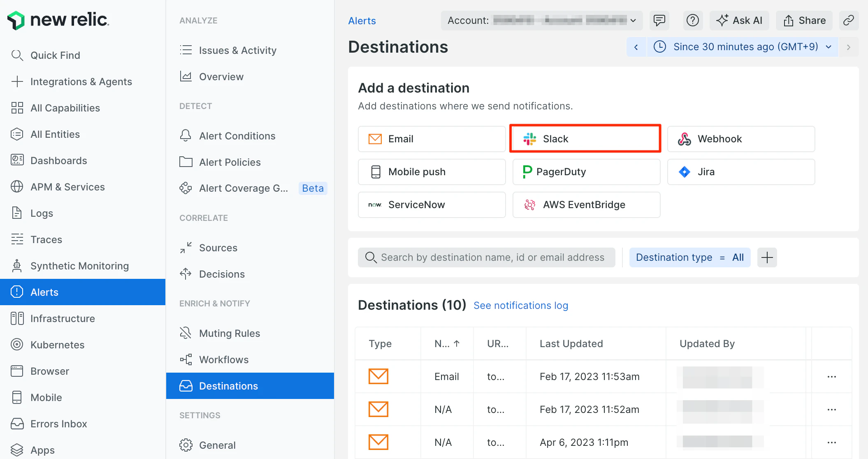Viewport: 868px width, 459px height.
Task: Click the Workflows icon
Action: point(186,359)
